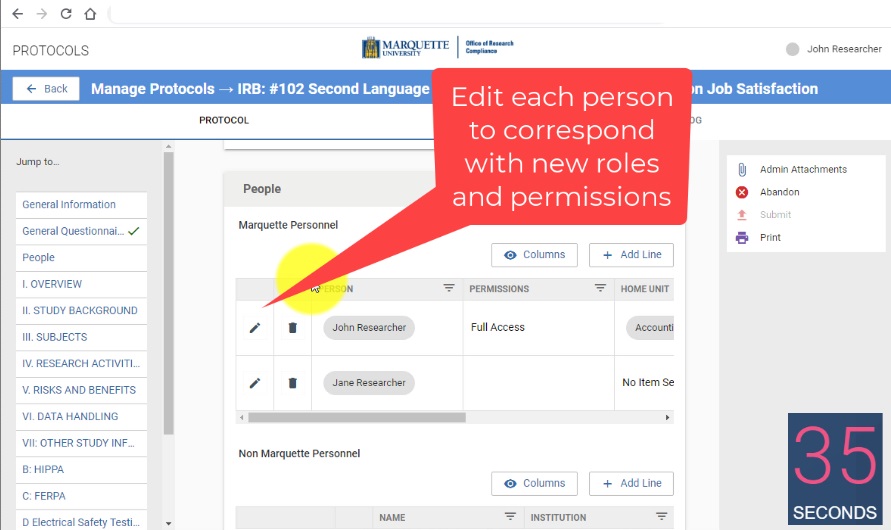The image size is (891, 530).
Task: Open Admin Attachments paperclip item
Action: click(742, 170)
